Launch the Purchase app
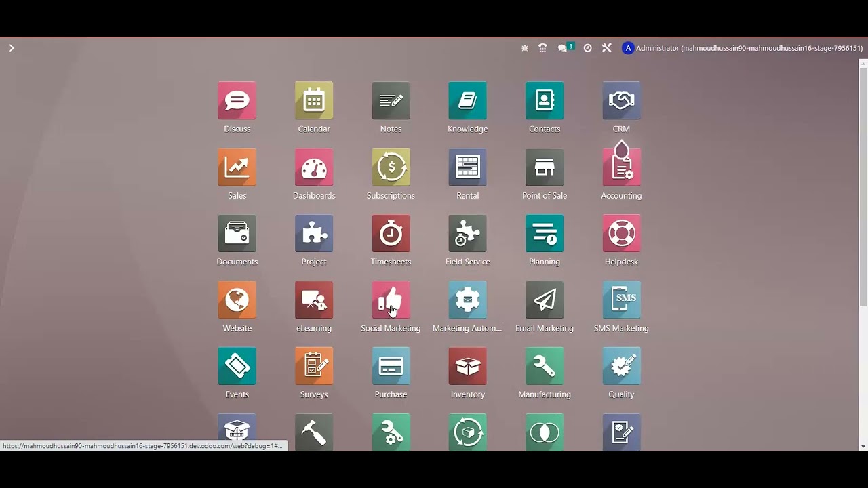 391,366
